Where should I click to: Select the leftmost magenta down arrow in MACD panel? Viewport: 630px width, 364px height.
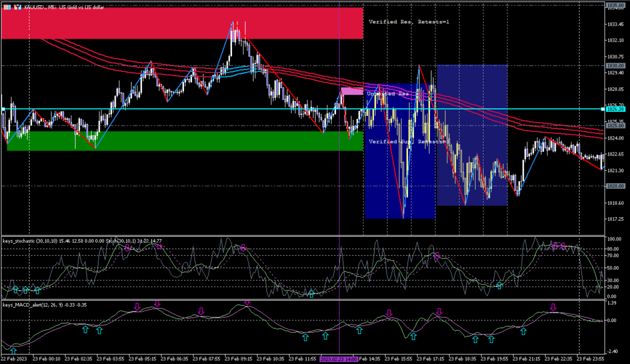137,306
